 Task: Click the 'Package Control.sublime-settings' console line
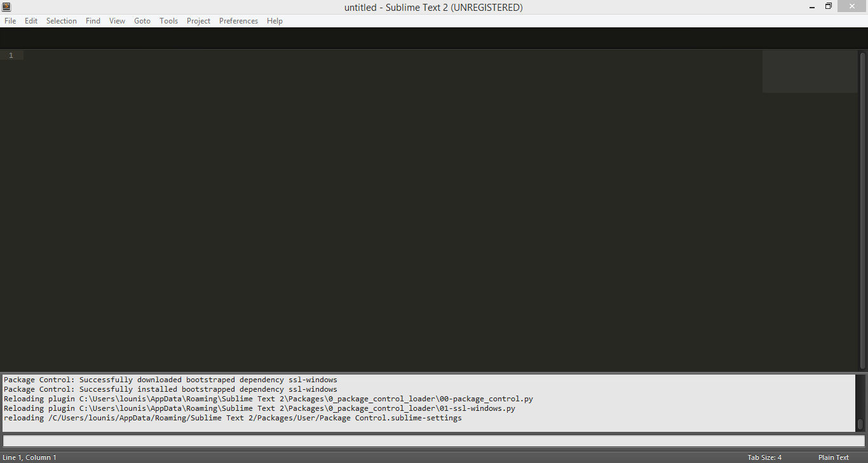point(233,418)
